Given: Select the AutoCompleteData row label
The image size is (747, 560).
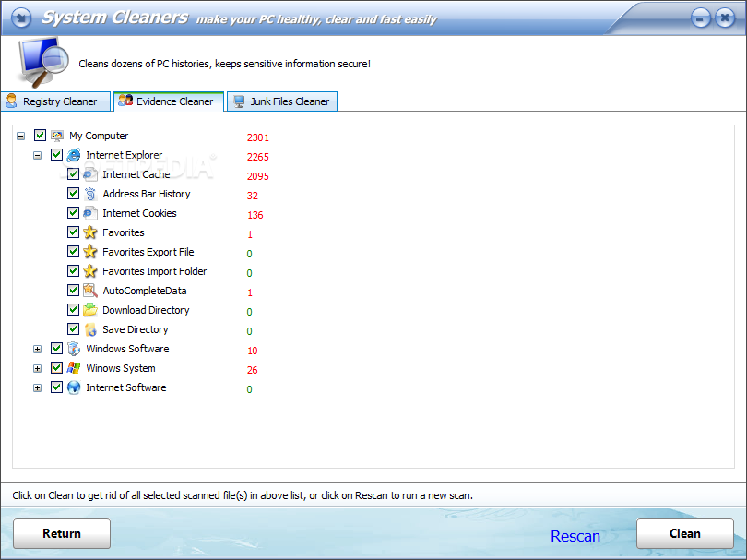Looking at the screenshot, I should (x=145, y=291).
